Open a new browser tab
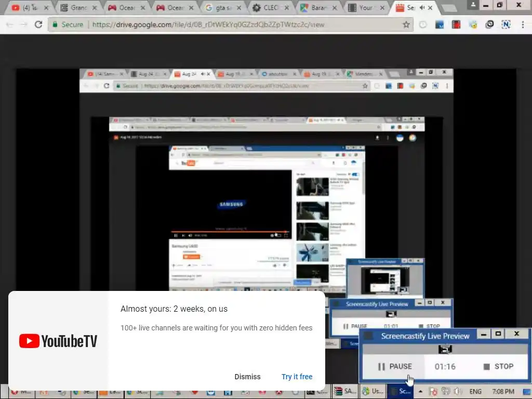The image size is (532, 399). tap(449, 8)
